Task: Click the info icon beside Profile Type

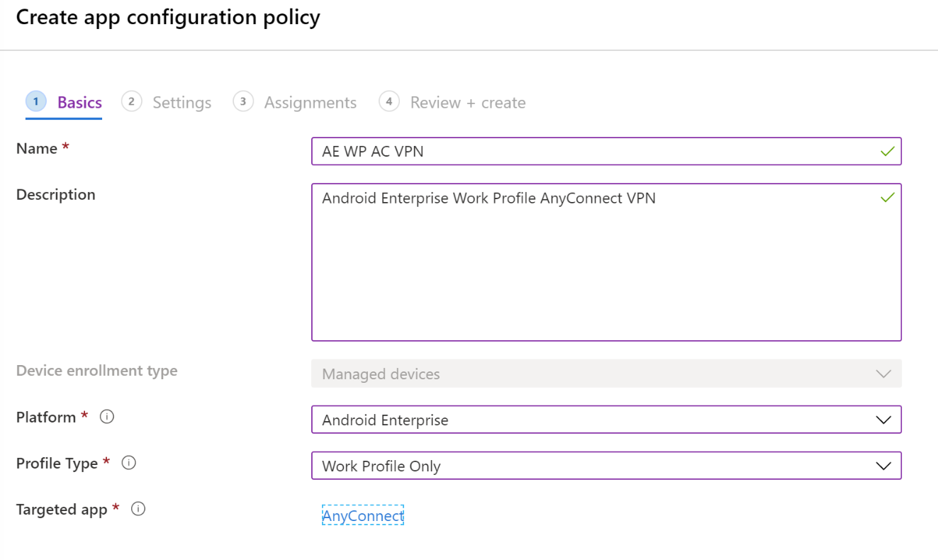Action: click(x=128, y=463)
